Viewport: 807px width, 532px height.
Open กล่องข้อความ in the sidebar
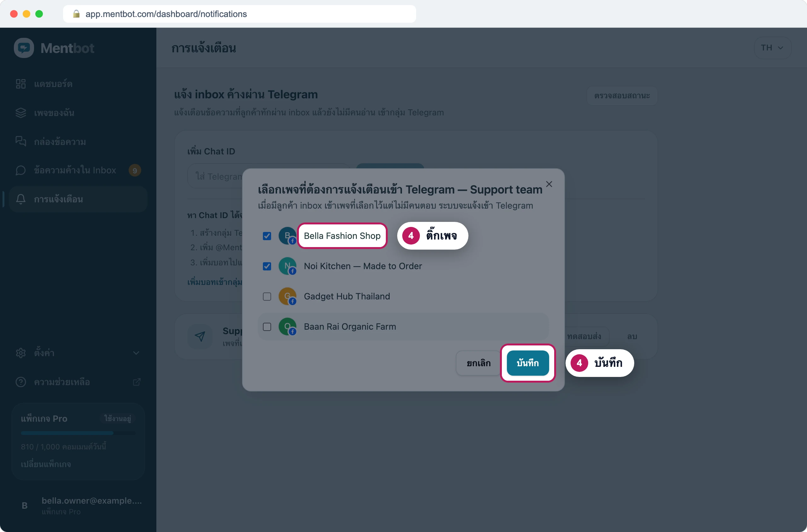coord(78,142)
